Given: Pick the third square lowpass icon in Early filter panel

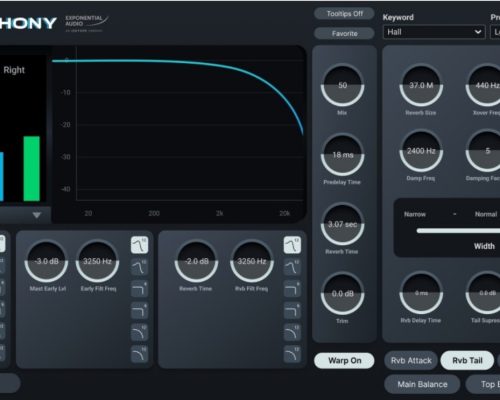Looking at the screenshot, I should point(139,289).
